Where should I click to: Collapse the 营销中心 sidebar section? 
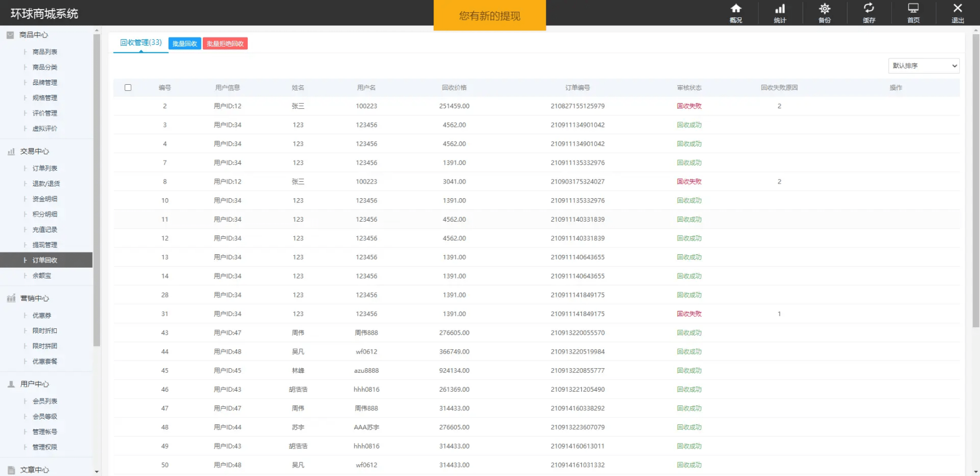(46, 298)
